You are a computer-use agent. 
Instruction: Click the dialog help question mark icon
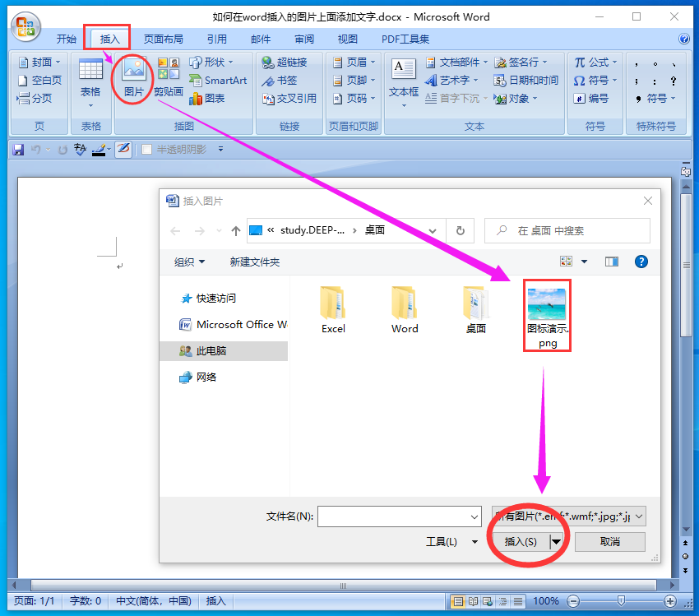click(x=641, y=262)
